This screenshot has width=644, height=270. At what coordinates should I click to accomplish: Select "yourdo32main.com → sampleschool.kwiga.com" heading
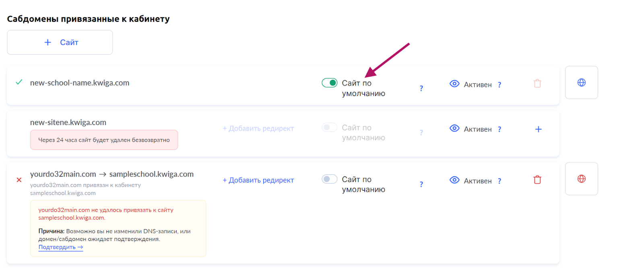click(112, 174)
